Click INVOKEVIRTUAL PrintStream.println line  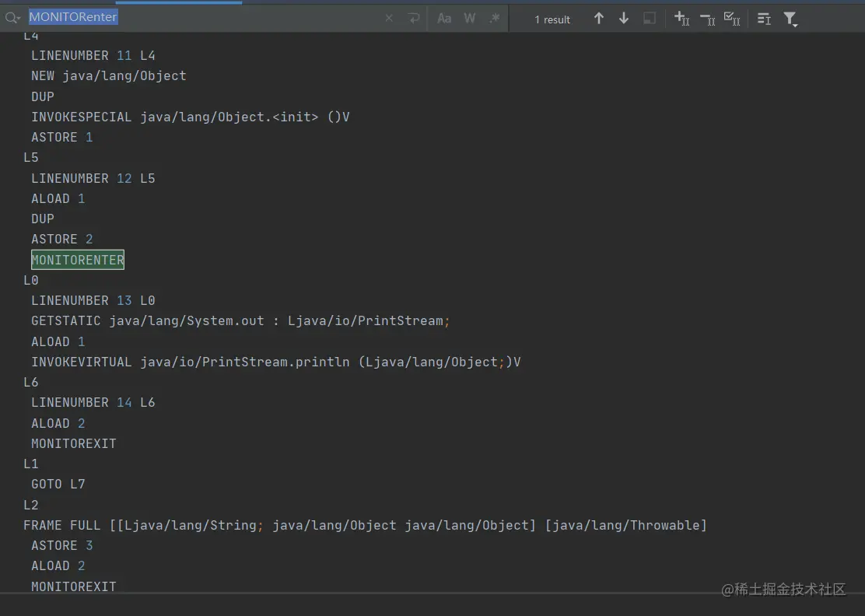276,362
